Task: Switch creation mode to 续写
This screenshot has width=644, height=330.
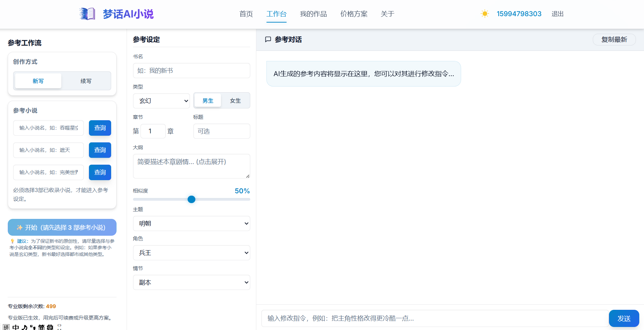Action: coord(86,81)
